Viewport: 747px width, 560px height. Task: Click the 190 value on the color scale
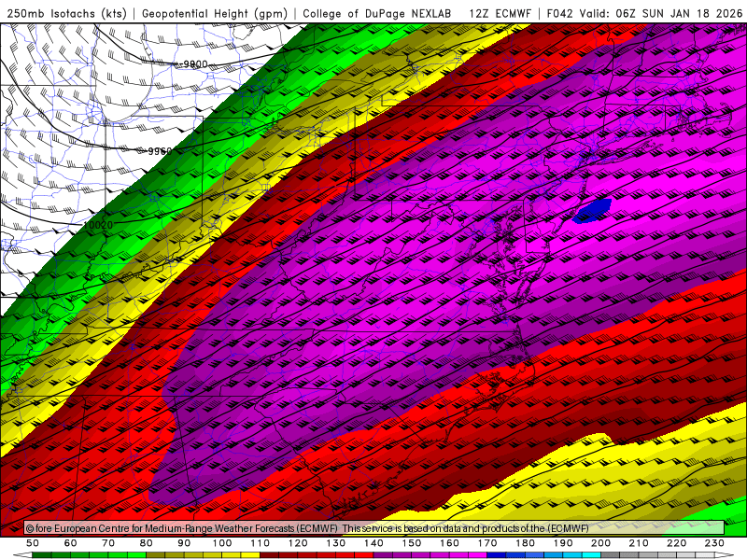click(x=563, y=543)
